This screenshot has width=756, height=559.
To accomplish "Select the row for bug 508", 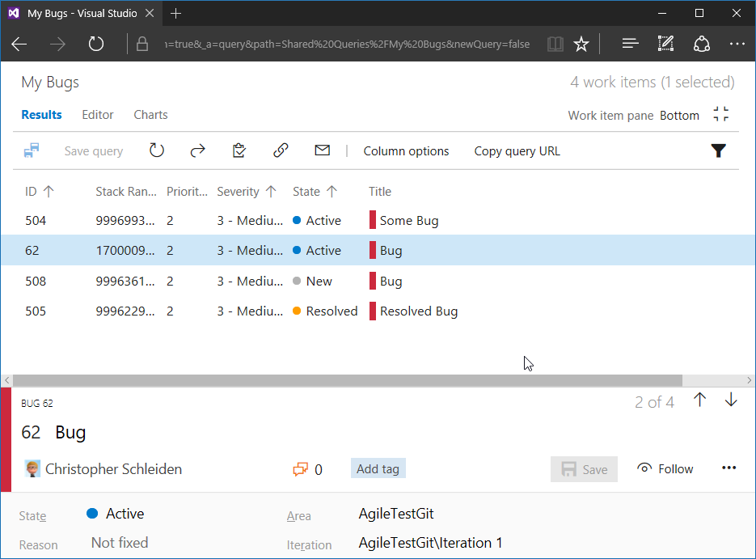I will pyautogui.click(x=378, y=281).
